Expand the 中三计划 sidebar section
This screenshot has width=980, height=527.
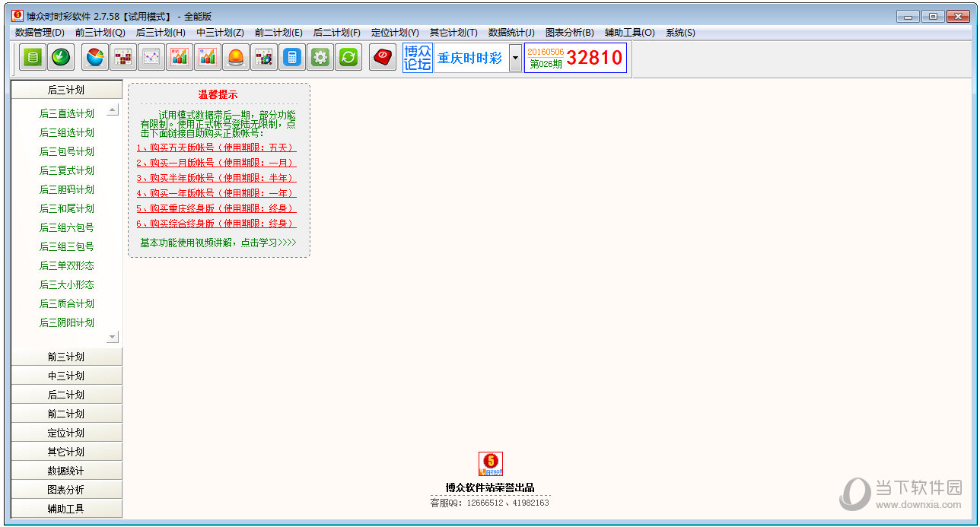point(66,376)
